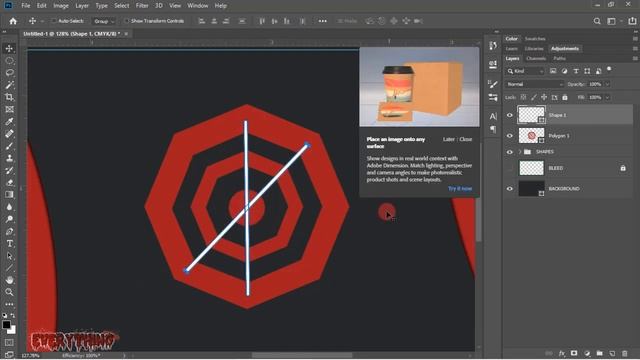The width and height of the screenshot is (640, 360).
Task: Open the Fill slider dropdown arrow
Action: (607, 97)
